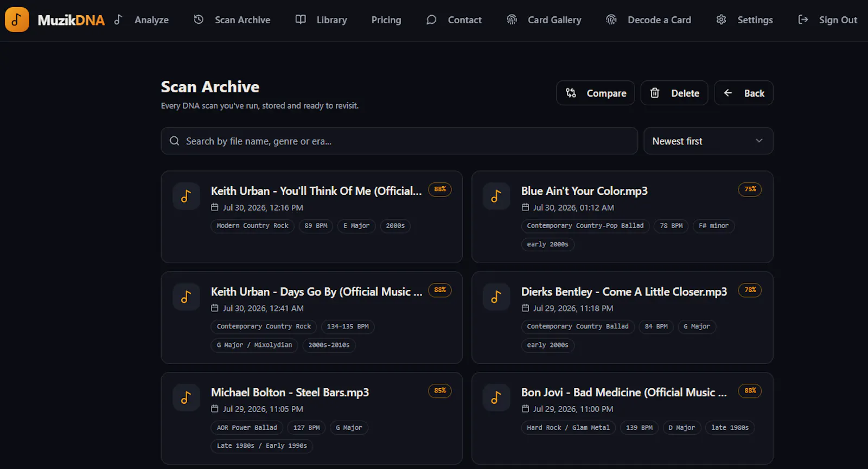Open the Contact page

pos(464,20)
